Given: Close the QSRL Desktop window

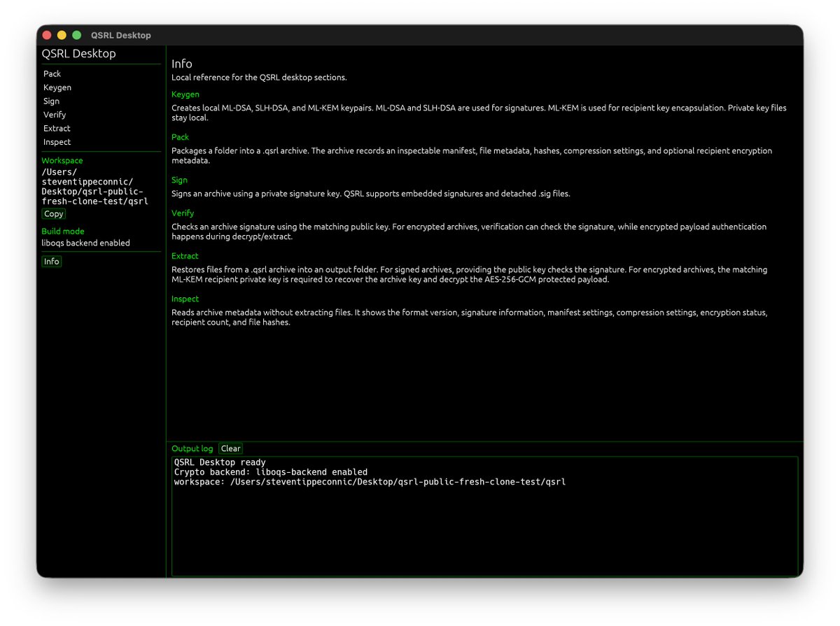Looking at the screenshot, I should [47, 35].
